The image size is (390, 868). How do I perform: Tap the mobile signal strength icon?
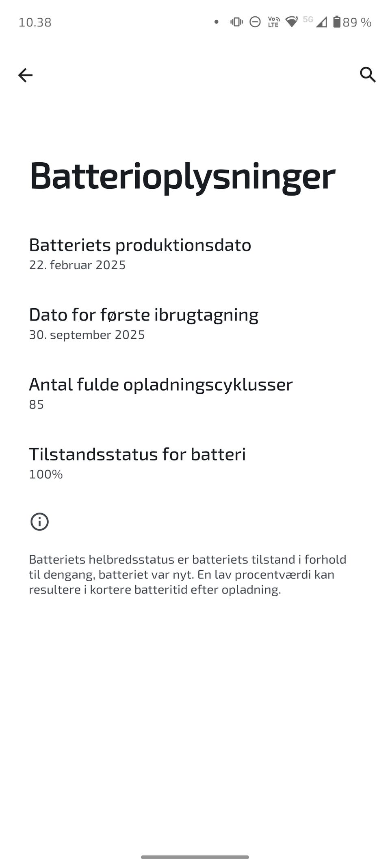(321, 22)
